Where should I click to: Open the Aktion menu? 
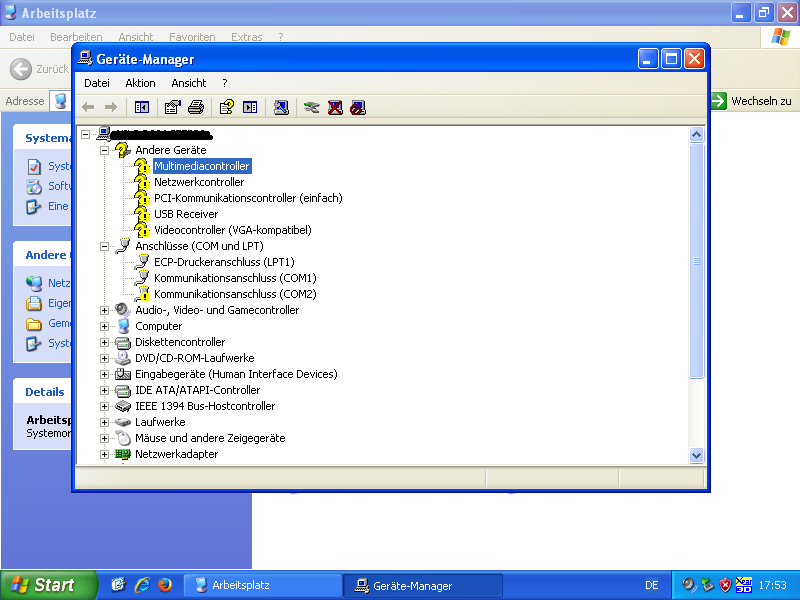140,83
